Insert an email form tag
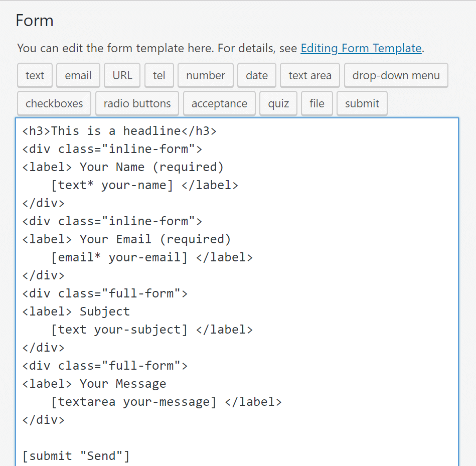Image resolution: width=476 pixels, height=466 pixels. tap(78, 75)
